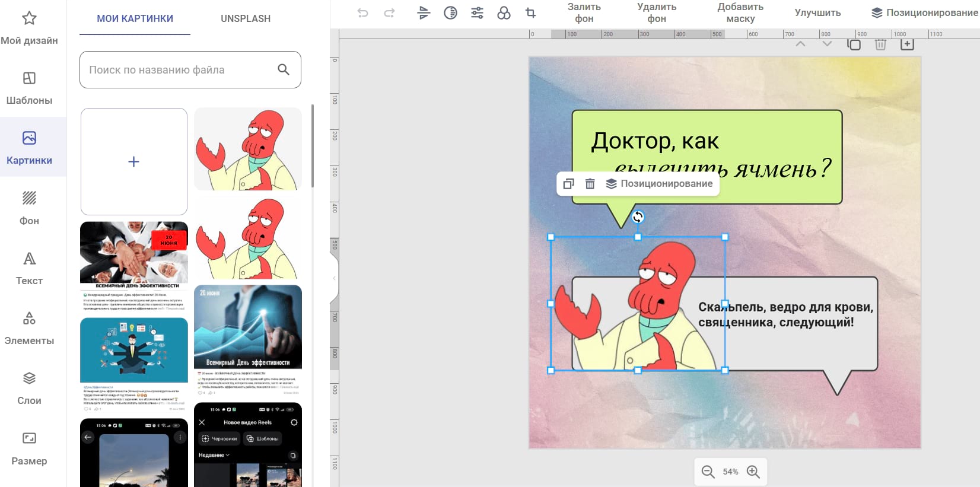Open the Мой дизайн section
This screenshot has width=980, height=487.
click(29, 28)
